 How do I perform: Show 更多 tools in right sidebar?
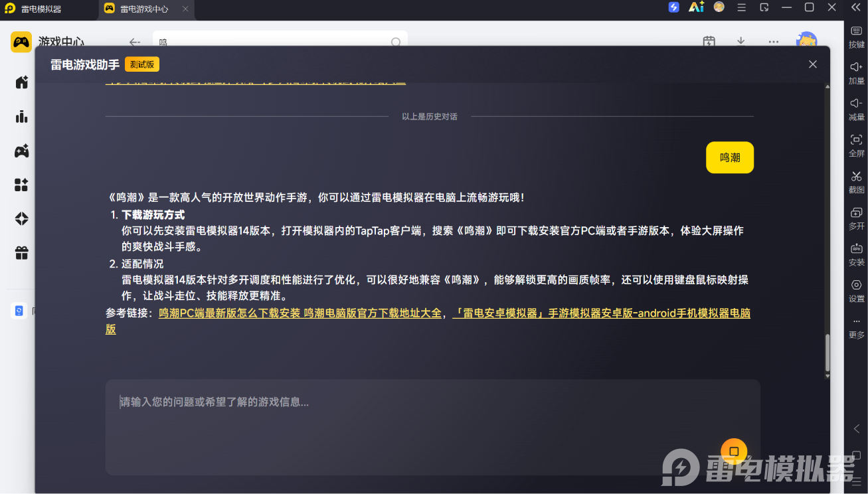point(856,328)
